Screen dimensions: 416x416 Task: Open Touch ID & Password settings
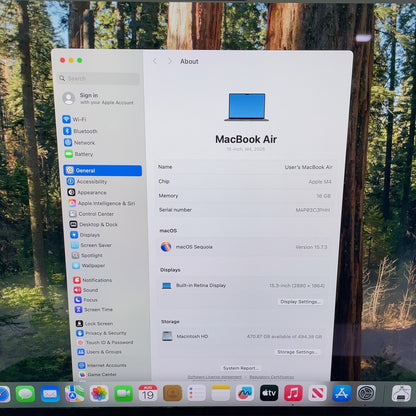105,342
